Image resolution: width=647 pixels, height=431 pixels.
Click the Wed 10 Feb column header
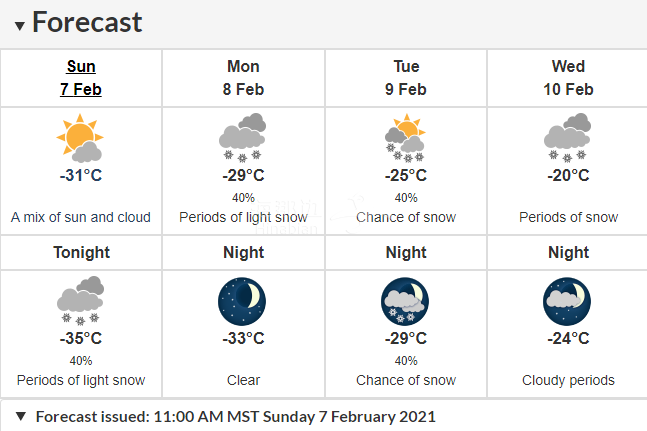click(568, 78)
